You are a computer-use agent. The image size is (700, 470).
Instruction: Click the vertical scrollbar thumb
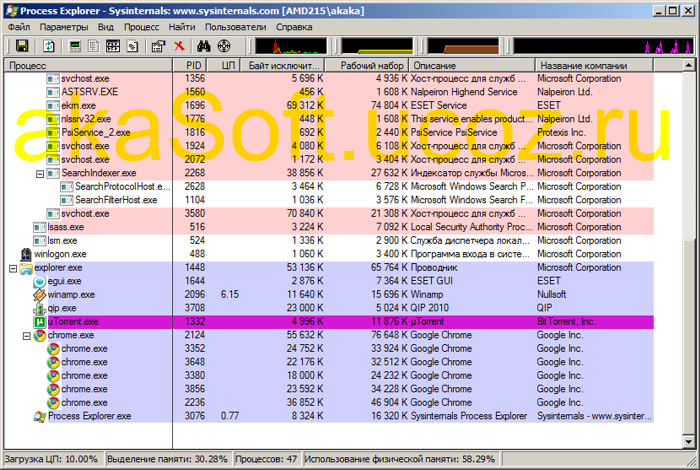688,337
